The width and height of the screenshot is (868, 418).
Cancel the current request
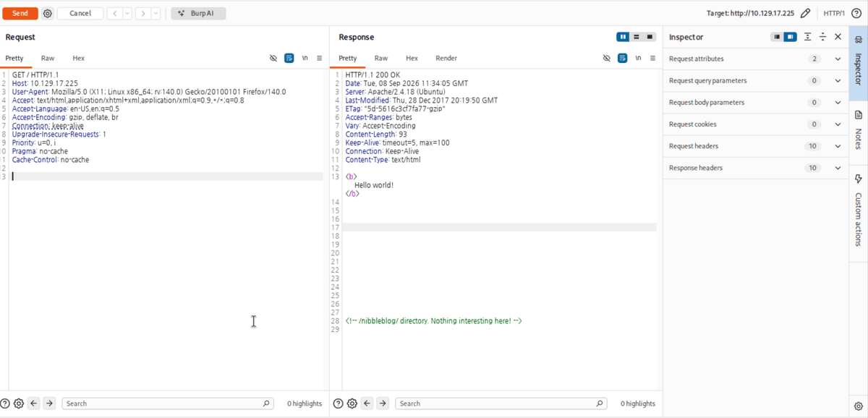[80, 13]
